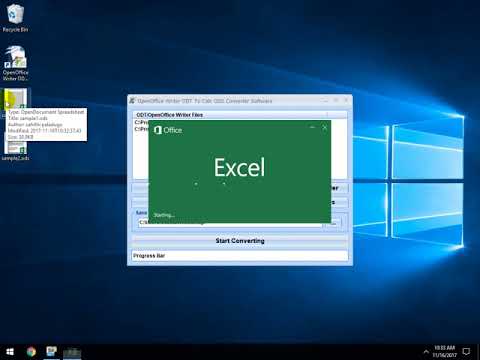This screenshot has width=480, height=360.
Task: Click the "Starting..." text on the Excel splash
Action: pyautogui.click(x=164, y=215)
